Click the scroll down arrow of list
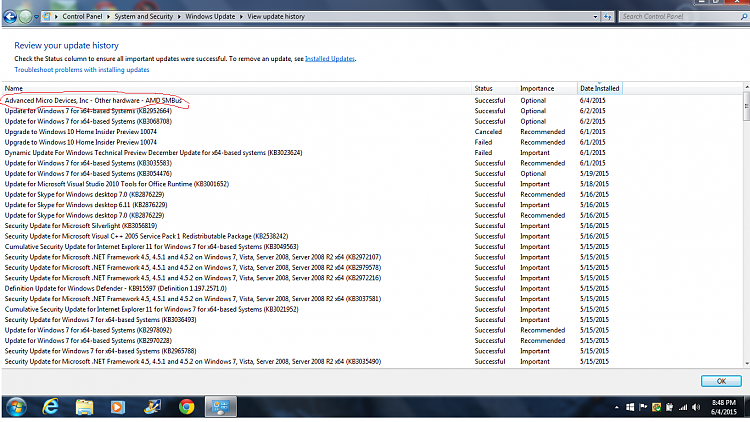Viewport: 750px width, 422px height. (x=747, y=364)
